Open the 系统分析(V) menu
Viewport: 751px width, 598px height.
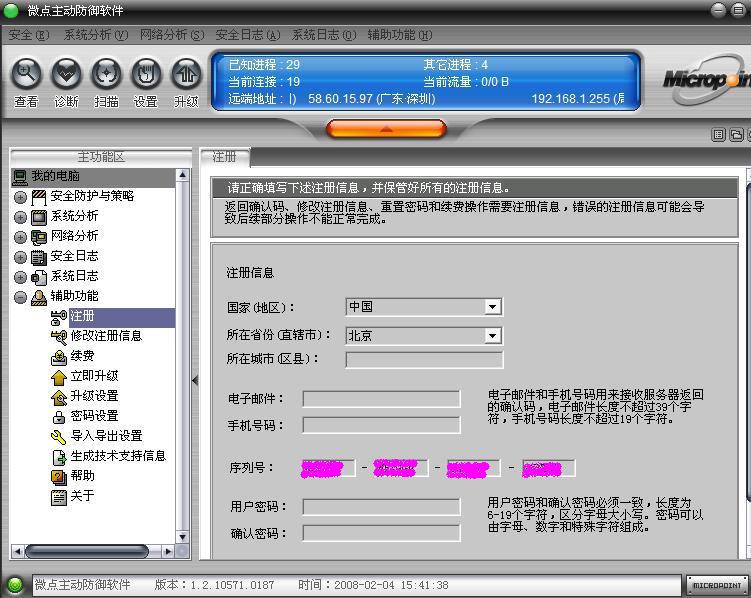[x=96, y=35]
